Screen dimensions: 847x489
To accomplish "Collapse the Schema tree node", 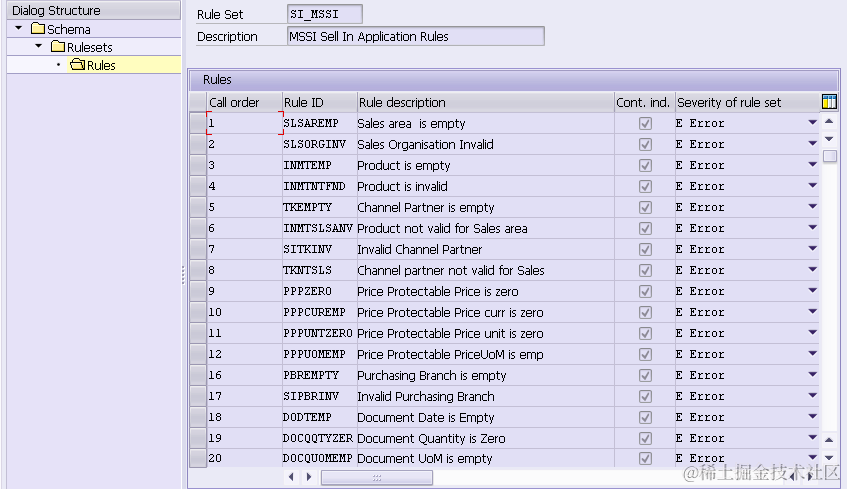I will click(19, 28).
